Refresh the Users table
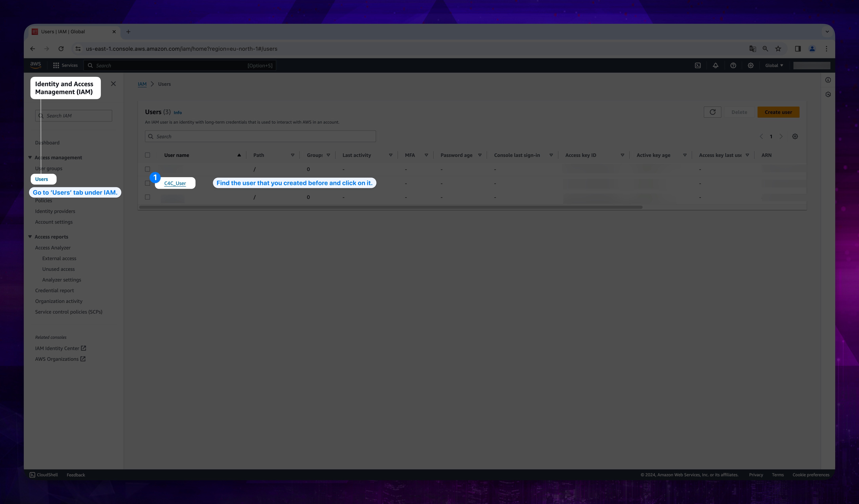Screen dimensions: 859x504 coord(712,112)
